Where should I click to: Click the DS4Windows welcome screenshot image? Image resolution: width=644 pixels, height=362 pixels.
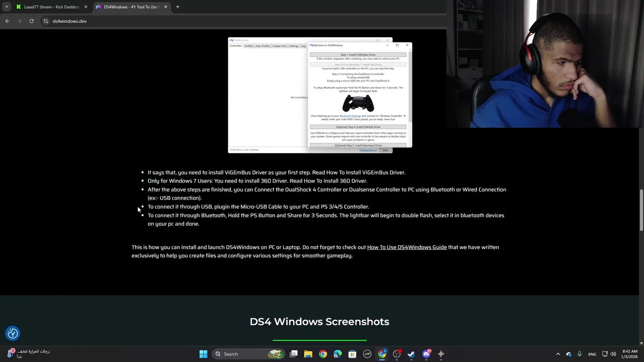pyautogui.click(x=320, y=95)
